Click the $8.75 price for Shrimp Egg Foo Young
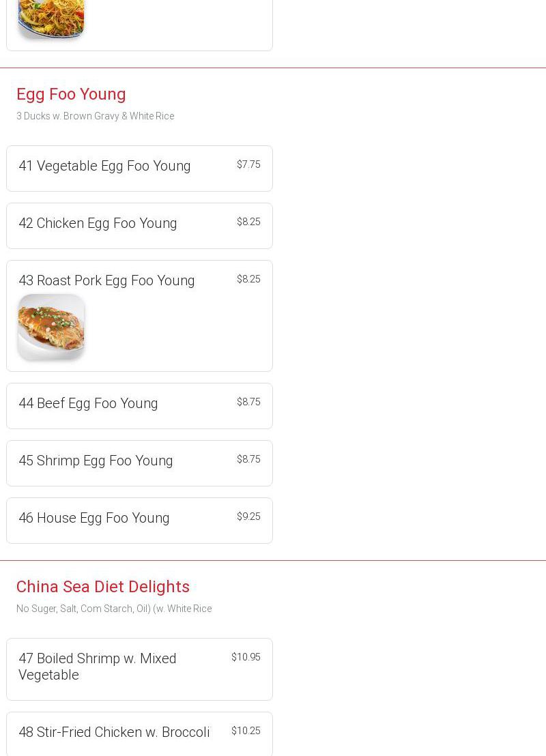The height and width of the screenshot is (756, 546). coord(248,459)
